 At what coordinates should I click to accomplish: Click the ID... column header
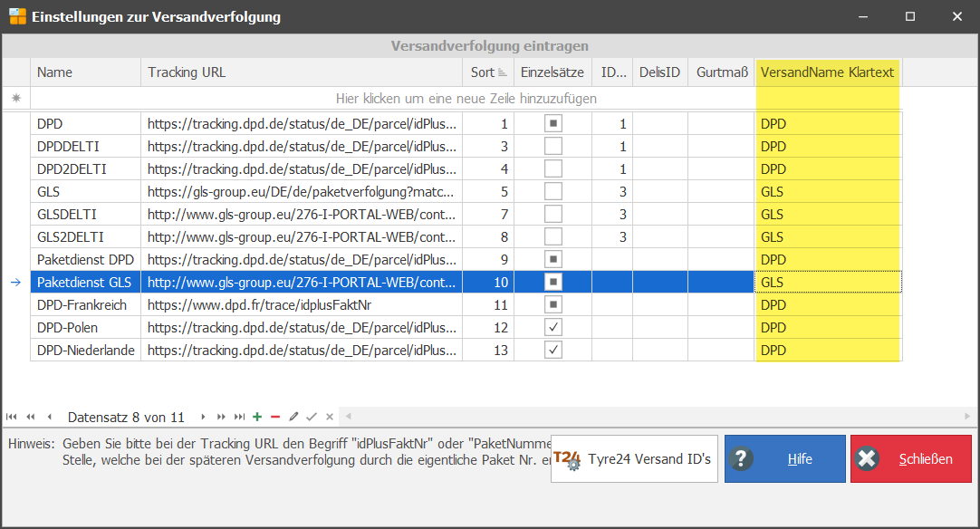tap(612, 72)
